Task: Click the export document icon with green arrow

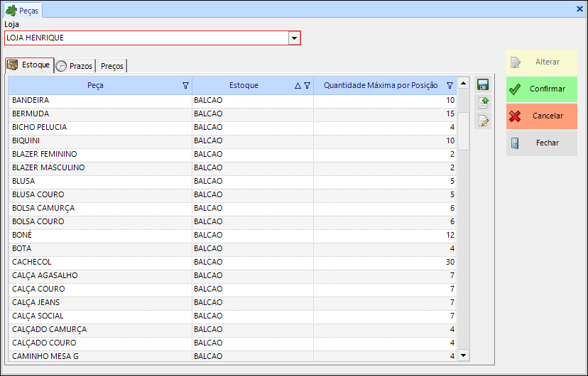Action: [x=483, y=103]
